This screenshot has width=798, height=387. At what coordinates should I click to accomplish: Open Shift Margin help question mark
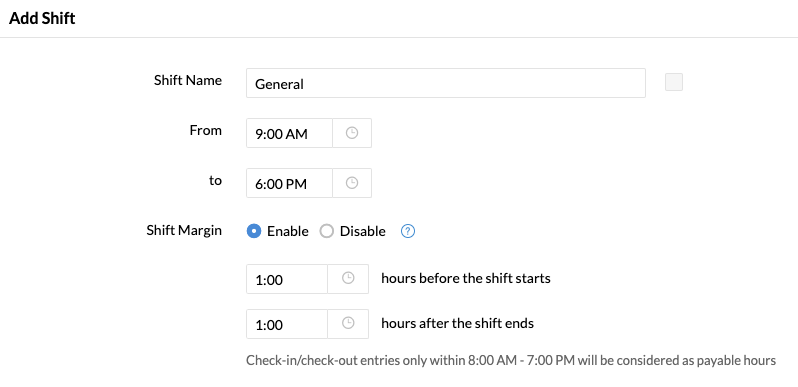tap(408, 231)
